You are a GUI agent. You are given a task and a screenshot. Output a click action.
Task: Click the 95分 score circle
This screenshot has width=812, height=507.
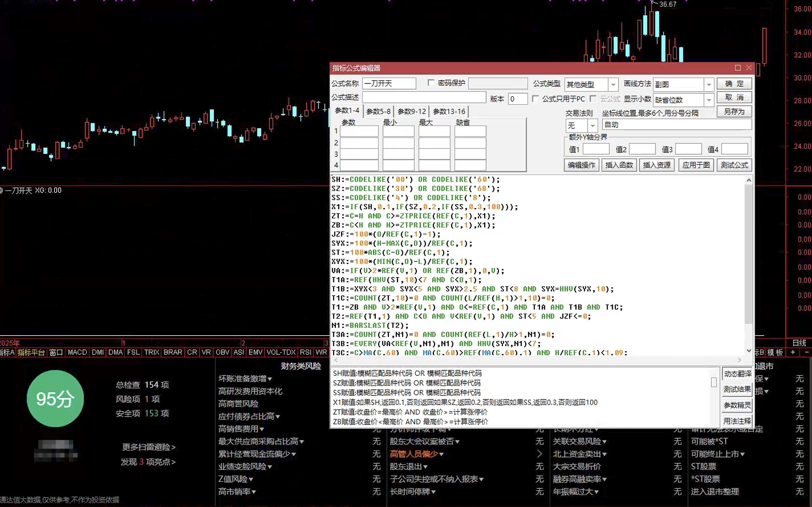point(55,398)
